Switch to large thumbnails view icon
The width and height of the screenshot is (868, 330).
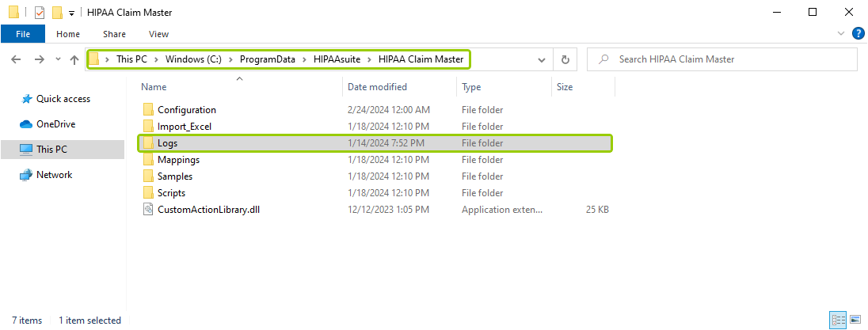click(855, 320)
